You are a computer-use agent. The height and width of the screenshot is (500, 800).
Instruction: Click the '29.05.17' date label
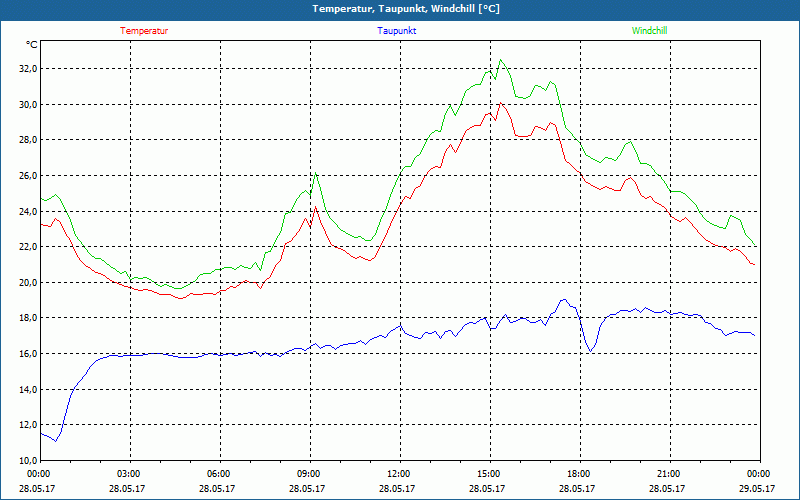coord(759,489)
